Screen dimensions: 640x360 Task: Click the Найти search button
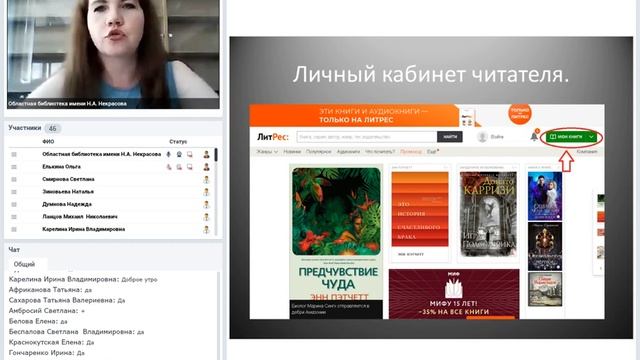tap(450, 137)
